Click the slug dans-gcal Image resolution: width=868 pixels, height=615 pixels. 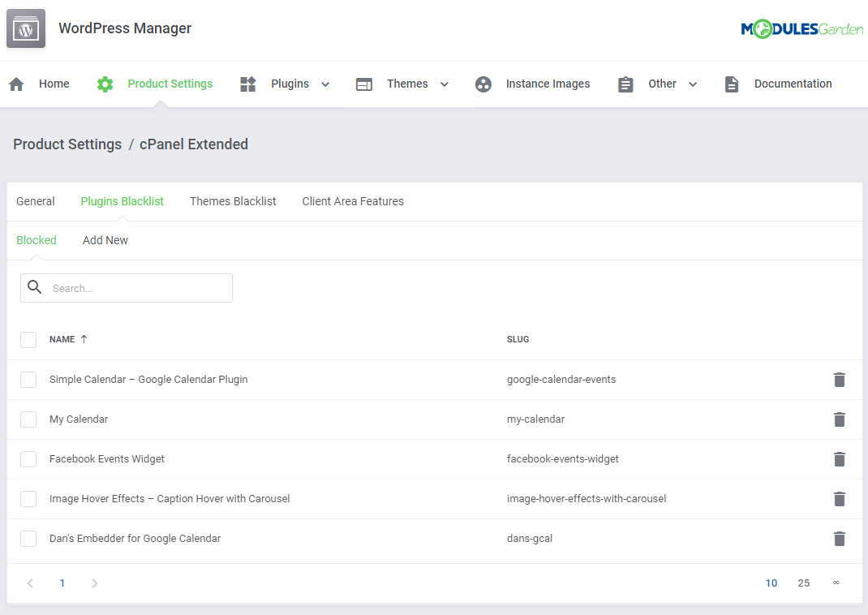[x=530, y=539]
